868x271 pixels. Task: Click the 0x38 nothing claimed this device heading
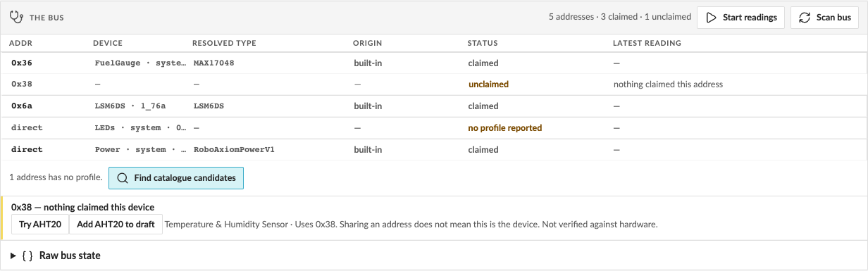coord(82,207)
